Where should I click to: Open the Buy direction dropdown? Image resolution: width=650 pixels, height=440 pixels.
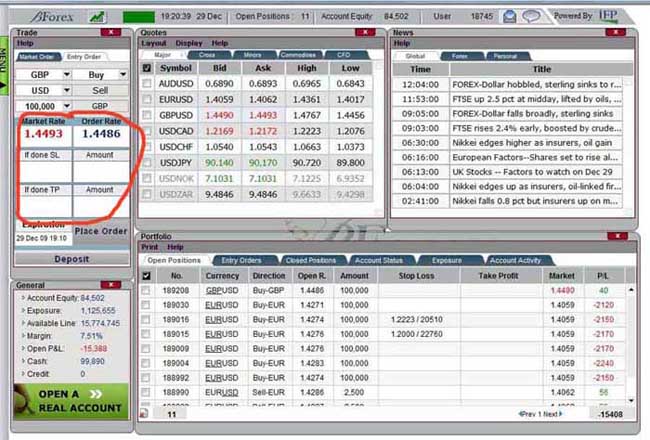coord(123,75)
